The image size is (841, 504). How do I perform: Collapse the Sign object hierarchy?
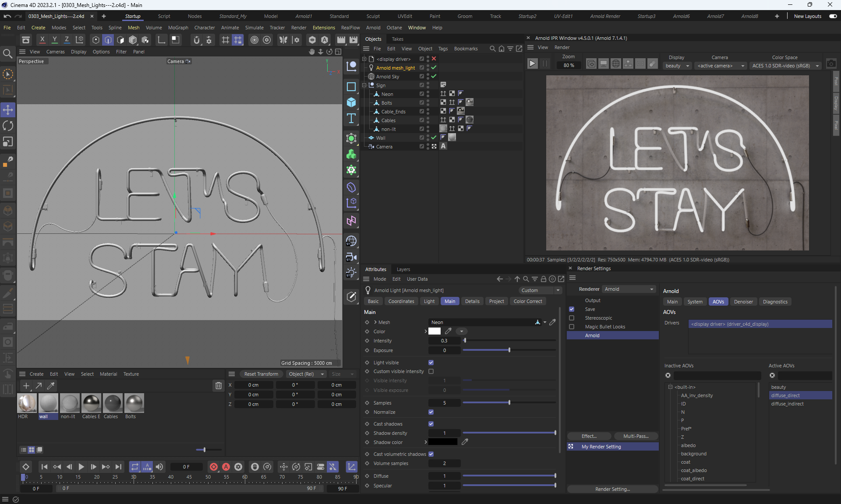364,85
